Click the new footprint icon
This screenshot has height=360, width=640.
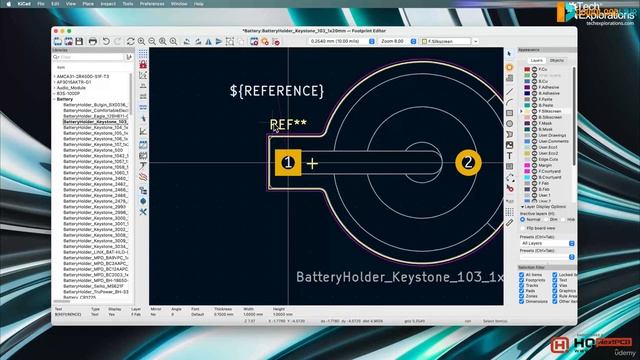tap(58, 41)
